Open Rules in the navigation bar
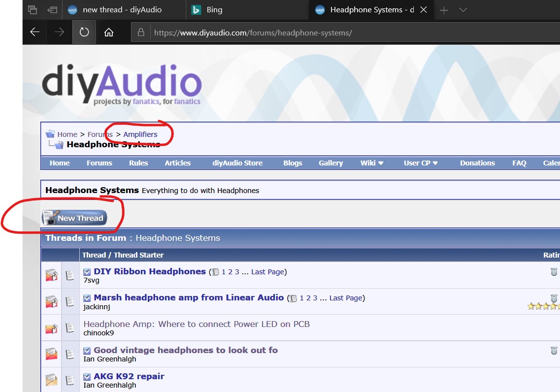This screenshot has height=392, width=560. [138, 163]
